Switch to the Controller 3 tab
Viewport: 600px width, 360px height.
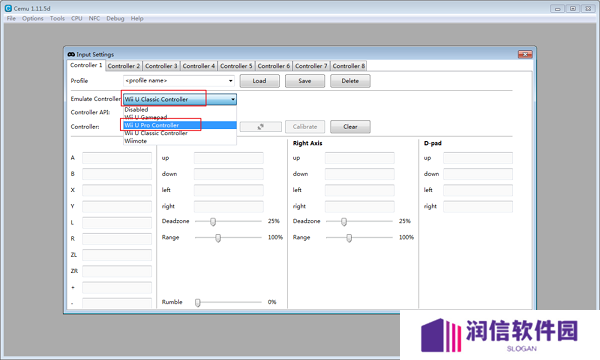click(161, 66)
